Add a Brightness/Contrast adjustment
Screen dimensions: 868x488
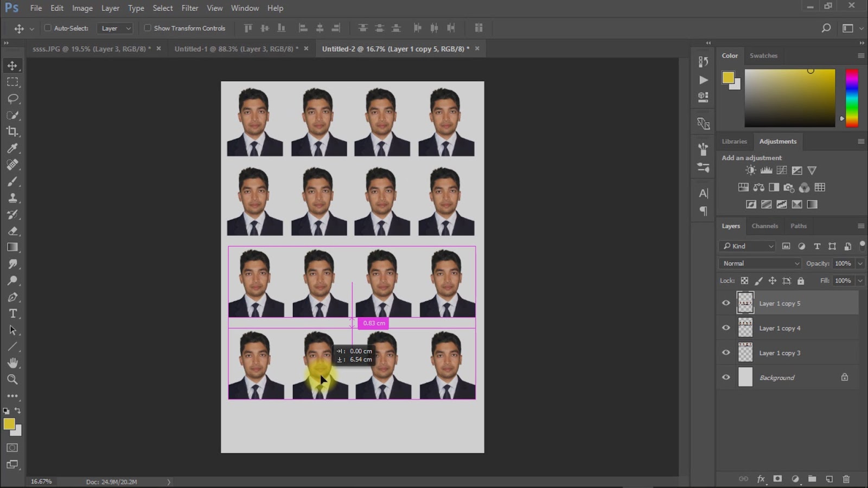tap(750, 170)
